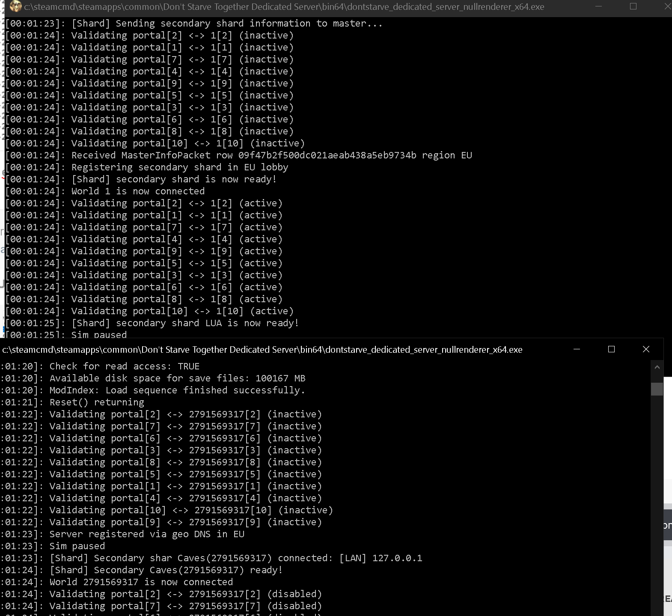Viewport: 672px width, 616px height.
Task: Select line 'Validating portal[6] <-> 1[6] (active)'
Action: (x=144, y=287)
